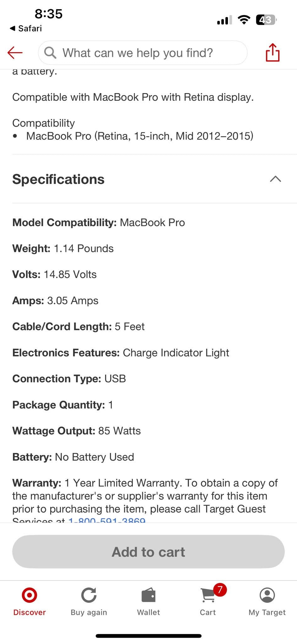Image resolution: width=297 pixels, height=644 pixels.
Task: Tap the home indicator bar
Action: (x=148, y=636)
